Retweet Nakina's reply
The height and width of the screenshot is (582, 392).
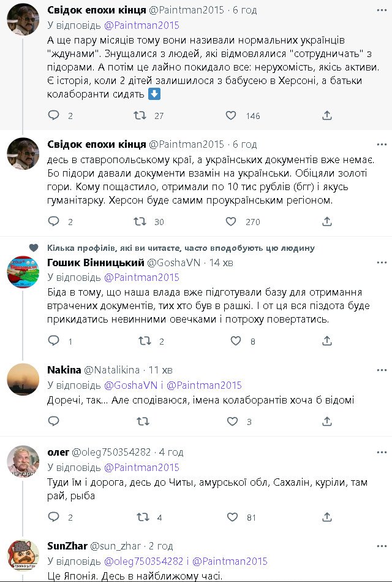(x=142, y=421)
